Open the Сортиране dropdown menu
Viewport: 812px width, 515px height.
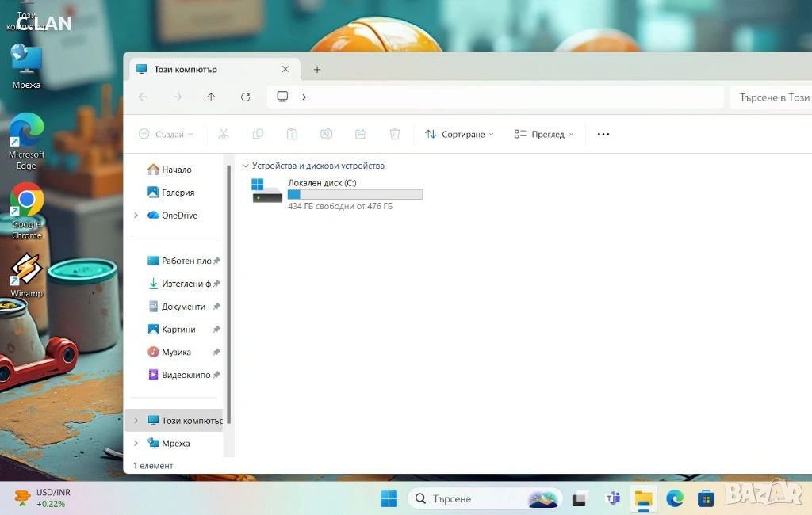click(x=460, y=135)
